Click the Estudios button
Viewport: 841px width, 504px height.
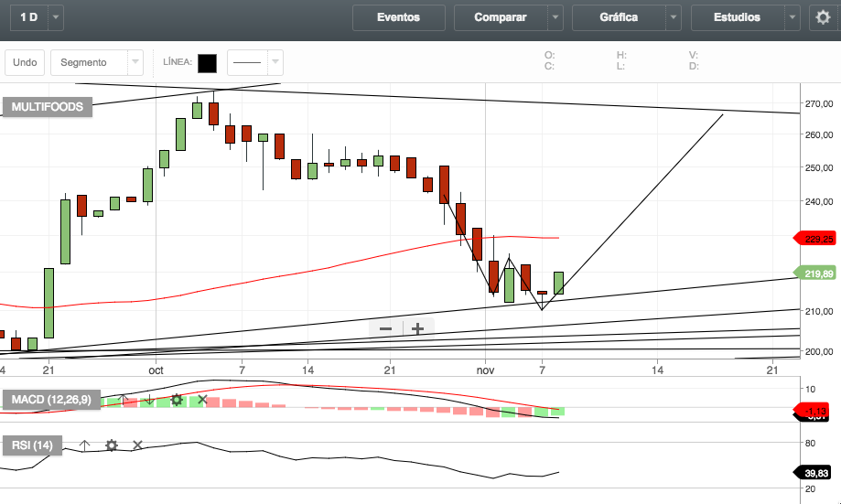click(738, 17)
